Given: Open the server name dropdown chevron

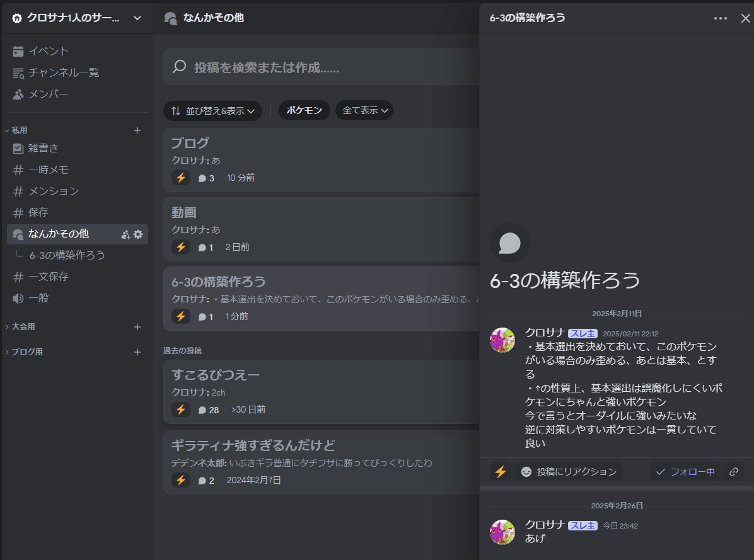Looking at the screenshot, I should pos(137,18).
